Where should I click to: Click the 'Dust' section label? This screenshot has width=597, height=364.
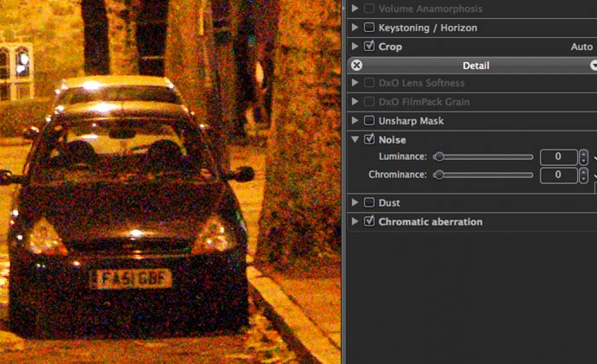coord(389,202)
